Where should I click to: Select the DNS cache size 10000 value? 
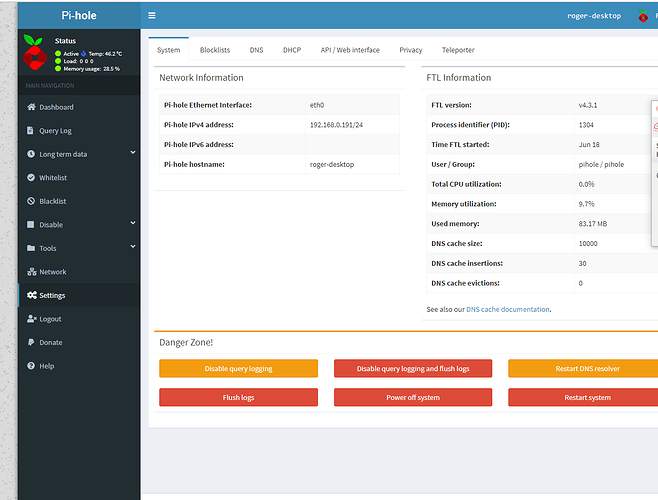pyautogui.click(x=588, y=243)
